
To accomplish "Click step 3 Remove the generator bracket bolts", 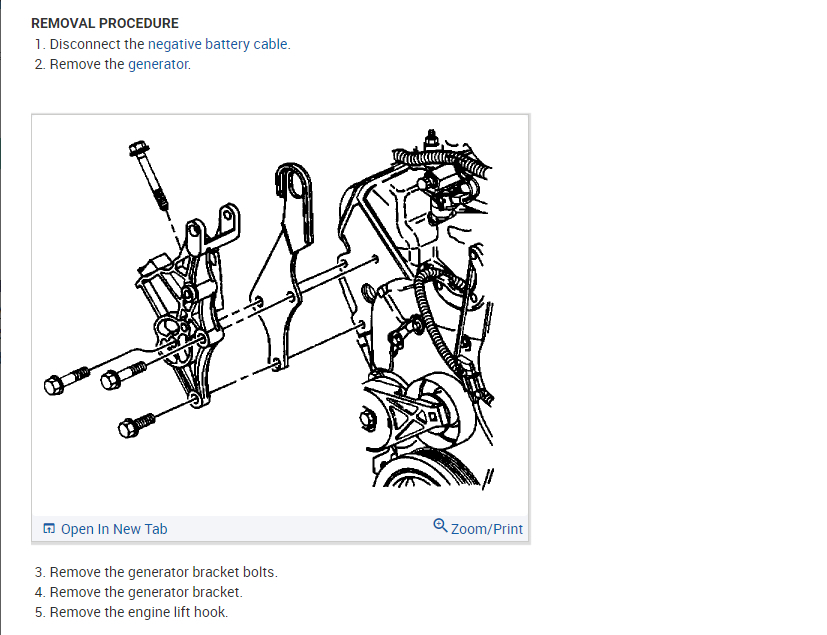I will 156,572.
